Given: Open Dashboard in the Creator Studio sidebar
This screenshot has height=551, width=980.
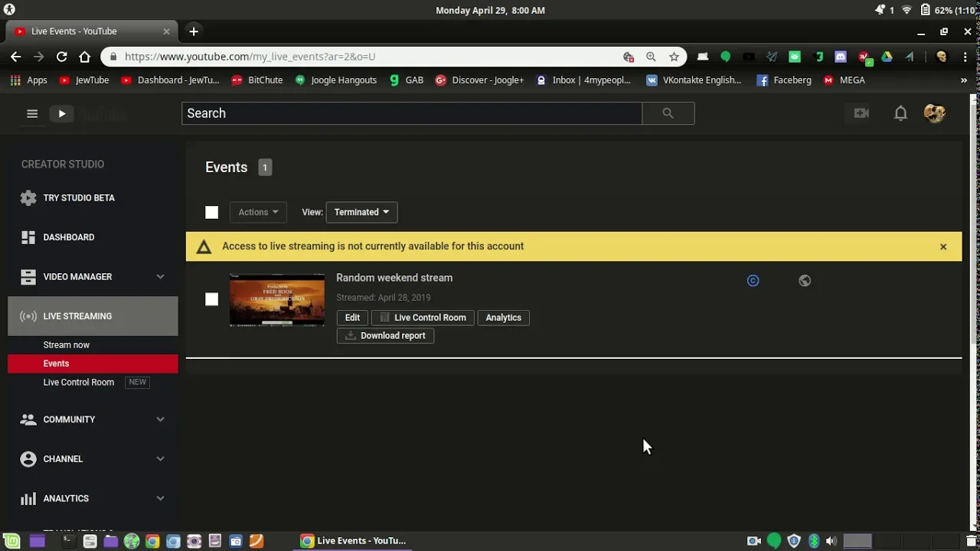Looking at the screenshot, I should coord(69,237).
